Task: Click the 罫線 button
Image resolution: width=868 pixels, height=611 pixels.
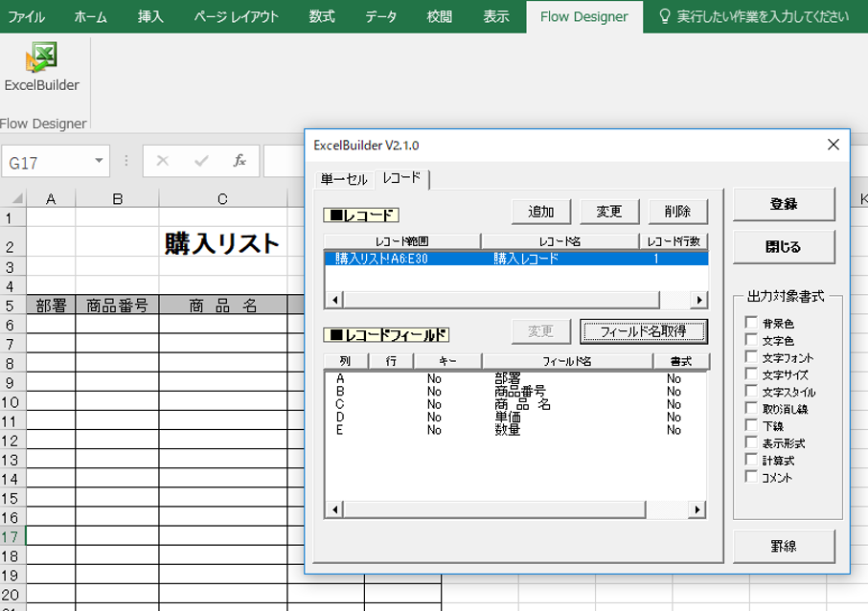Action: (x=784, y=546)
